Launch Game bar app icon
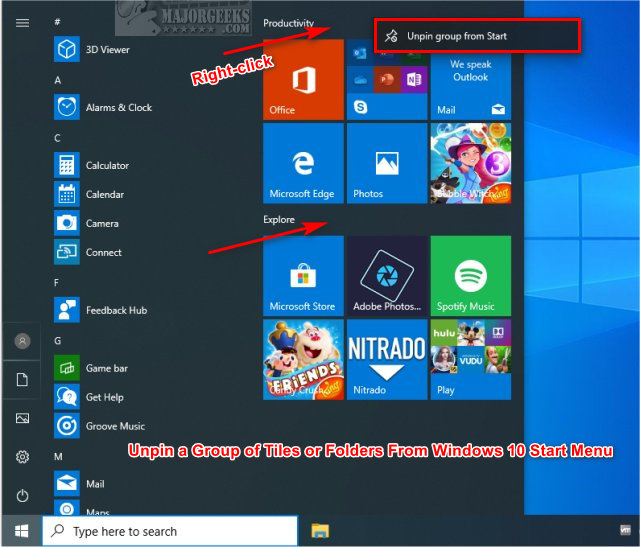Image resolution: width=640 pixels, height=547 pixels. point(67,368)
